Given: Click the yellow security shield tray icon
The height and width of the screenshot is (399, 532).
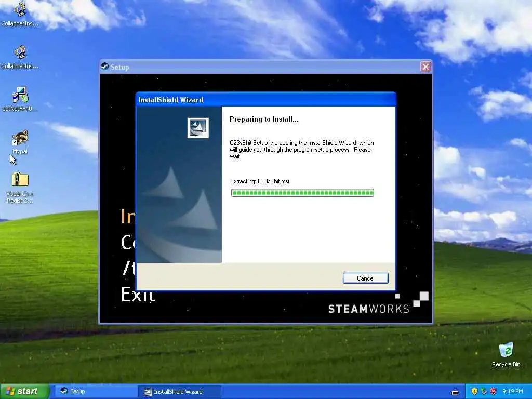Looking at the screenshot, I should tap(474, 391).
